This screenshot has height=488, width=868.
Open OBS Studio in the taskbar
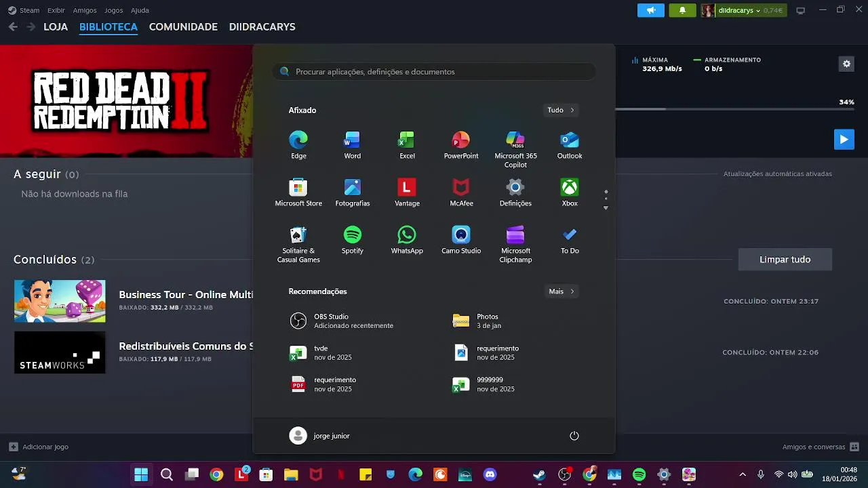(564, 474)
